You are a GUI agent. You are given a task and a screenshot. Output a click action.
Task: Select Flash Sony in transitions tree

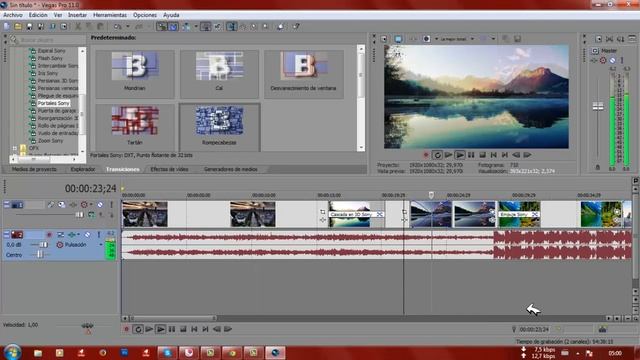tap(50, 58)
